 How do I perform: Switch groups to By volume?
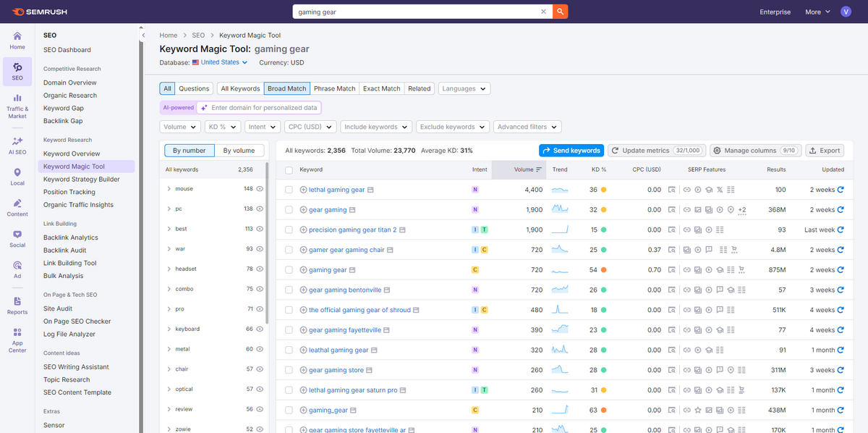(239, 151)
